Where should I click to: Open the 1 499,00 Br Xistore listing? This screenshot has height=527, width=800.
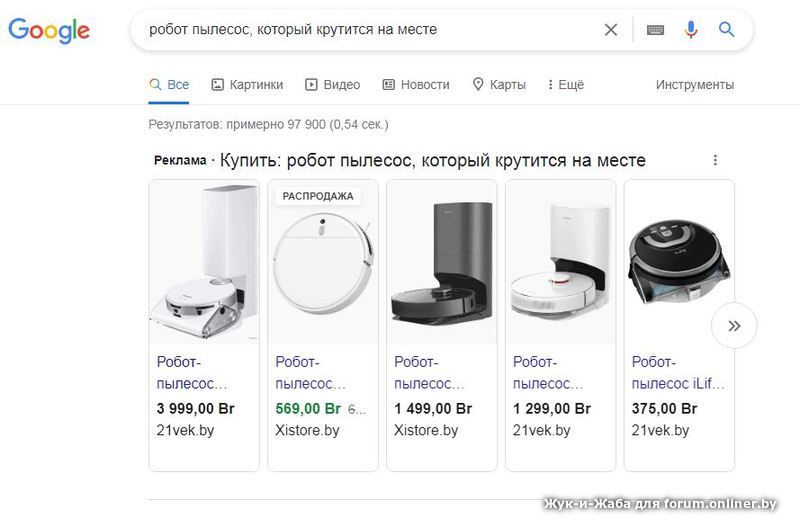pos(429,372)
